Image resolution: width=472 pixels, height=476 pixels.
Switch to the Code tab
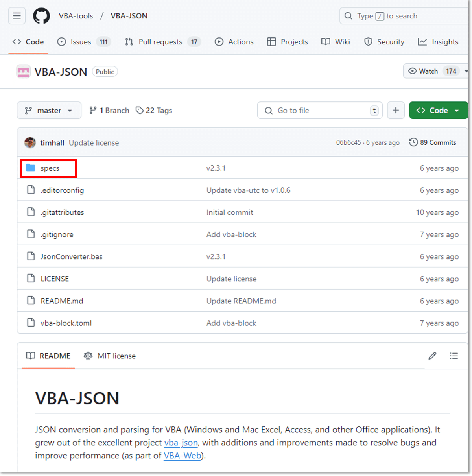point(28,42)
